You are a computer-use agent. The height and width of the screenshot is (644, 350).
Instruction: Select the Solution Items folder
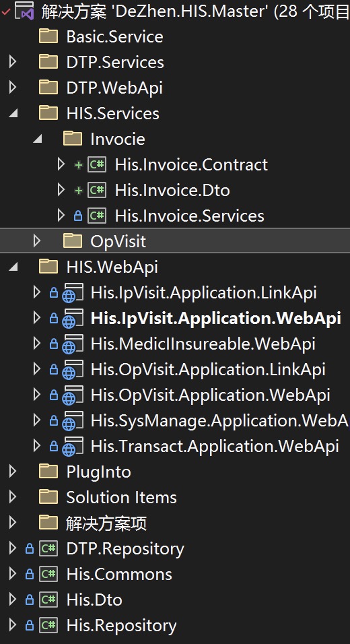(x=121, y=497)
